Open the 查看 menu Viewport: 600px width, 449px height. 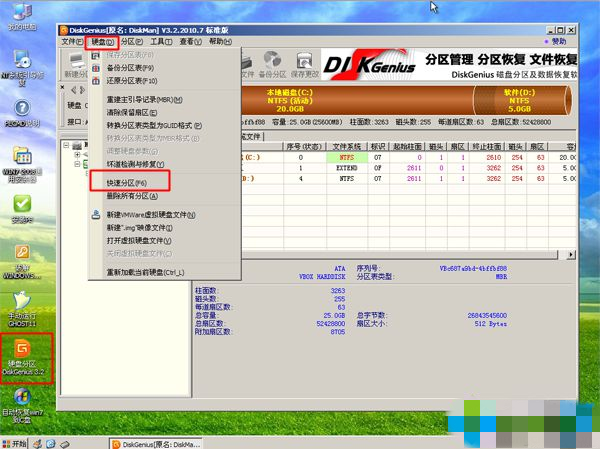[x=191, y=42]
